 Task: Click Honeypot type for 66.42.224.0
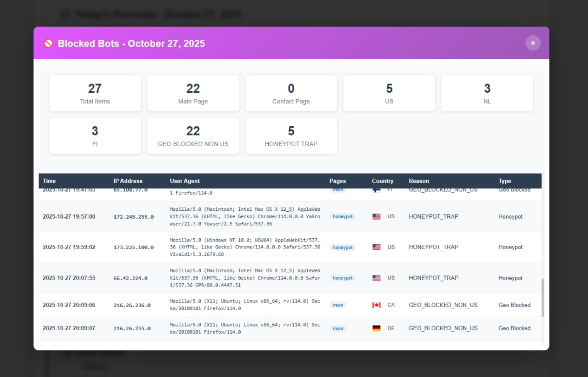(x=510, y=278)
